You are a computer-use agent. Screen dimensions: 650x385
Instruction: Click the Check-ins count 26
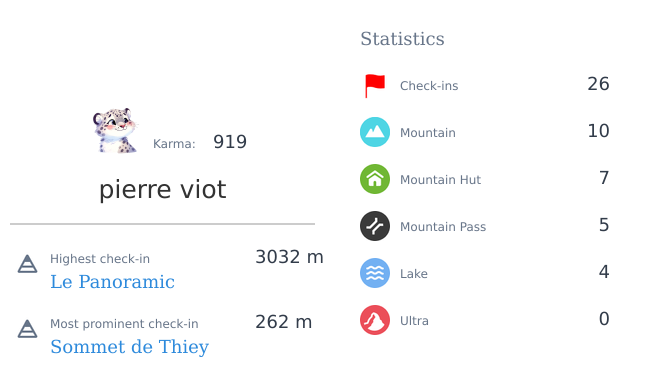(x=598, y=84)
